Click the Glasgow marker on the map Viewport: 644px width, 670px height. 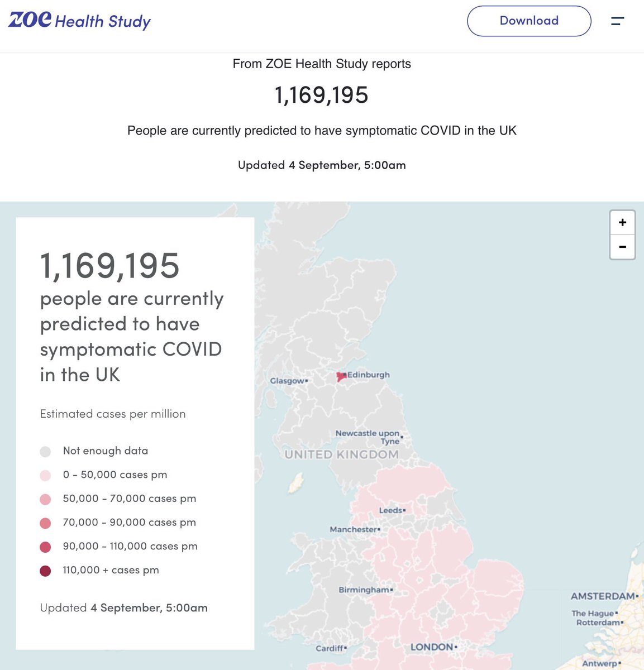(306, 381)
